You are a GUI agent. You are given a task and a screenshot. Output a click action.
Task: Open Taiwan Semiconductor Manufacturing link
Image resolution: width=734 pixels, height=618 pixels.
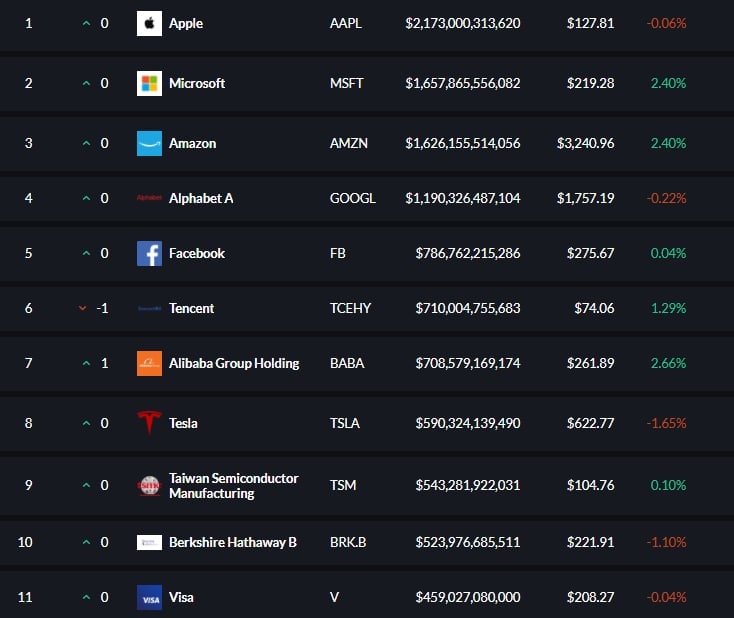pos(234,486)
